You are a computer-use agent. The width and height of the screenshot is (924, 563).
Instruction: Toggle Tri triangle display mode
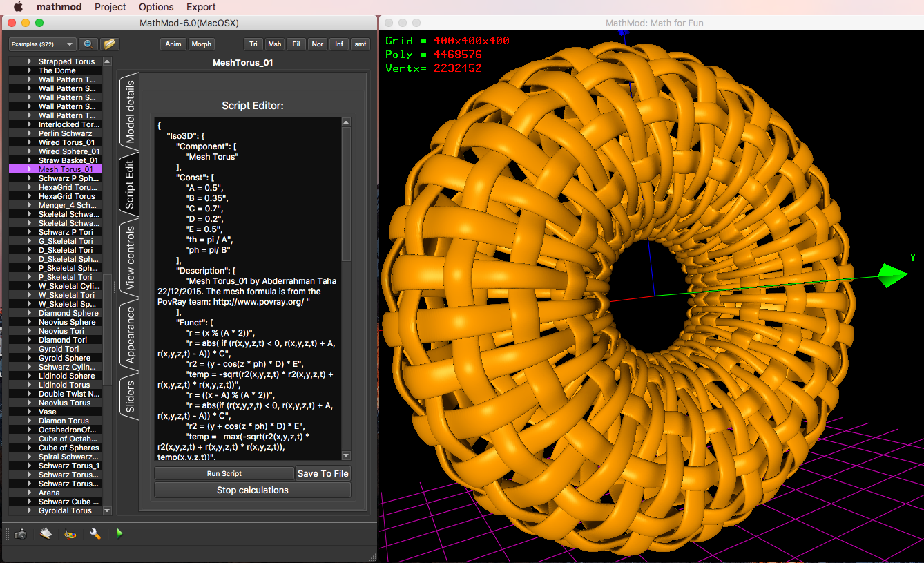point(253,44)
